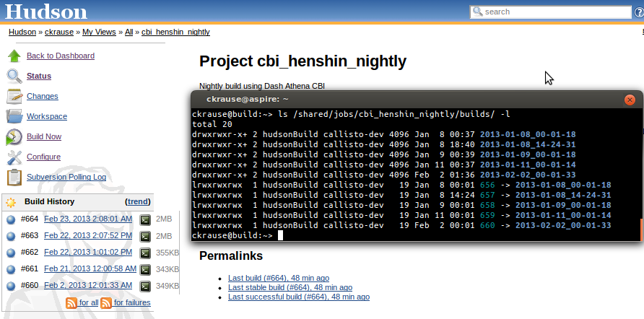Click the RSS feed icon for failures
Image resolution: width=644 pixels, height=319 pixels.
click(x=106, y=303)
